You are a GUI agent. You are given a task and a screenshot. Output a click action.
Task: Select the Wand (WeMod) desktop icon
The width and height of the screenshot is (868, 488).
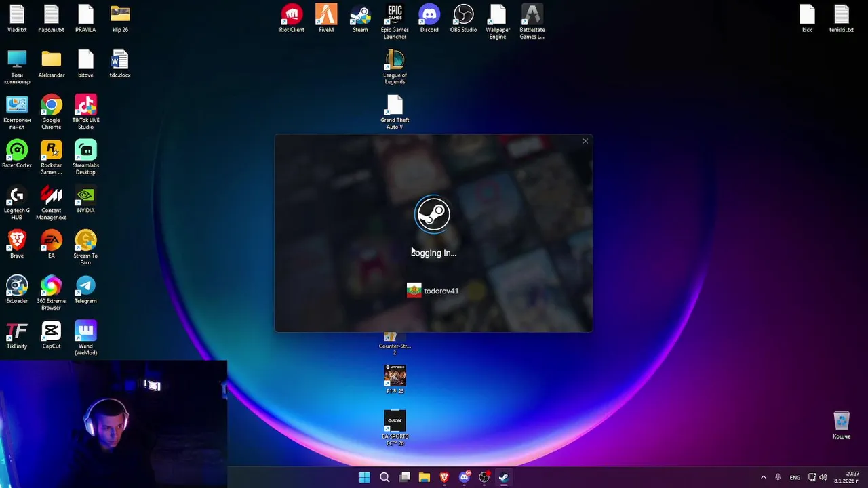(85, 338)
